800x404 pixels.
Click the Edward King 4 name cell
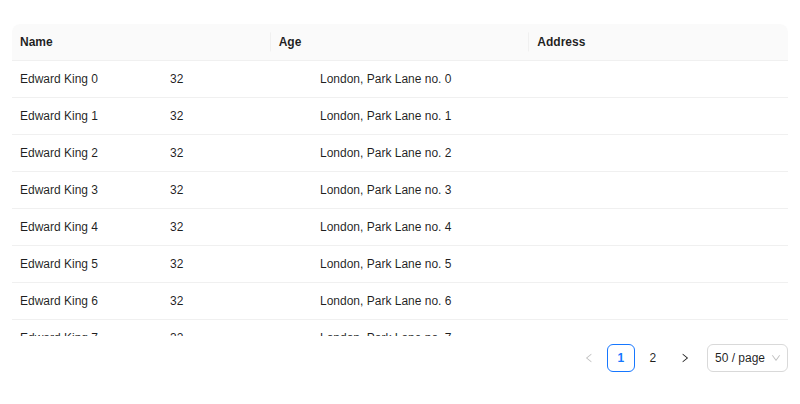(59, 227)
